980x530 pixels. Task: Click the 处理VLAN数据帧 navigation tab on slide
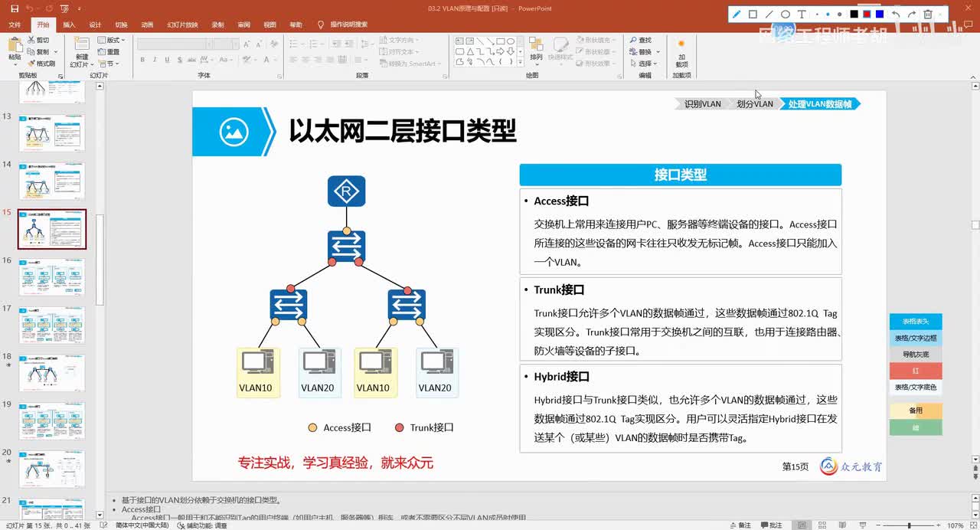[819, 104]
